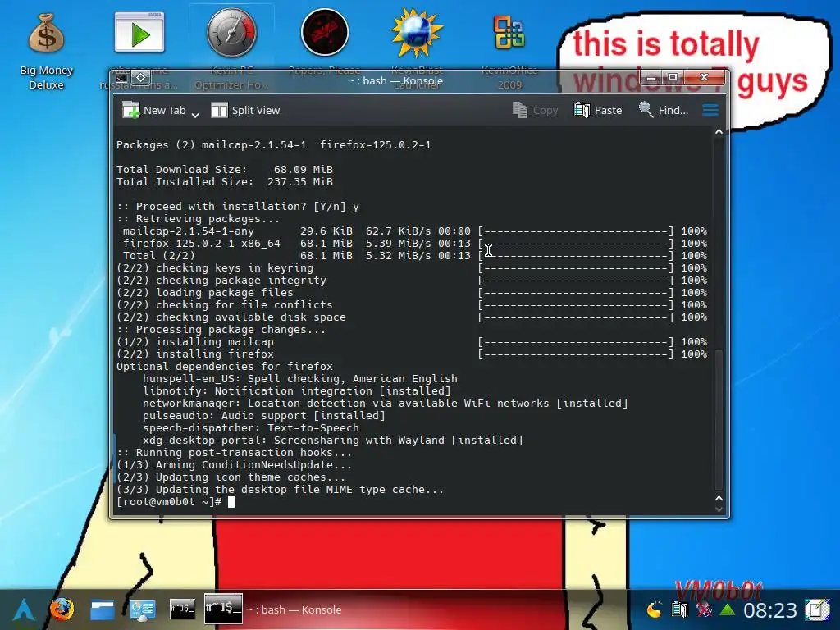Launch the Kevin PC Optimizer gauge icon
Viewport: 840px width, 630px height.
pyautogui.click(x=231, y=32)
